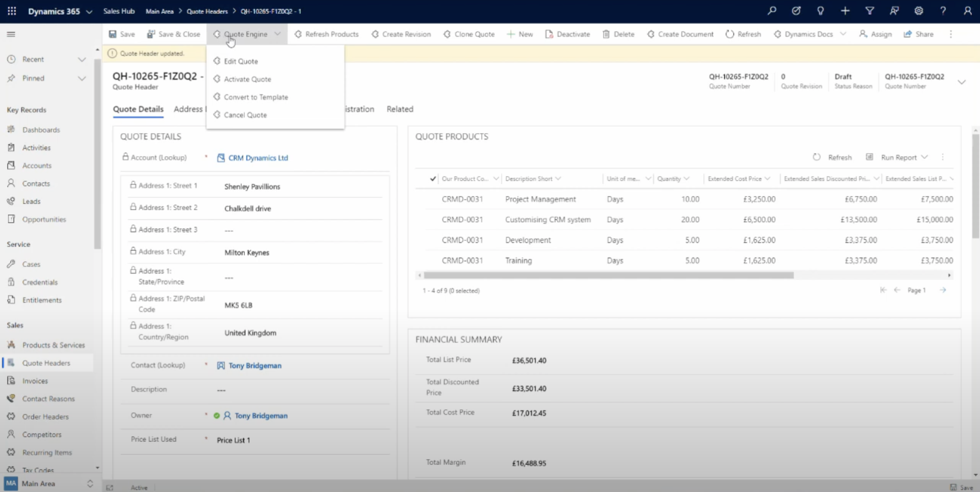Open the lightbulb assistant icon
Screen dimensions: 980x492
pos(821,11)
